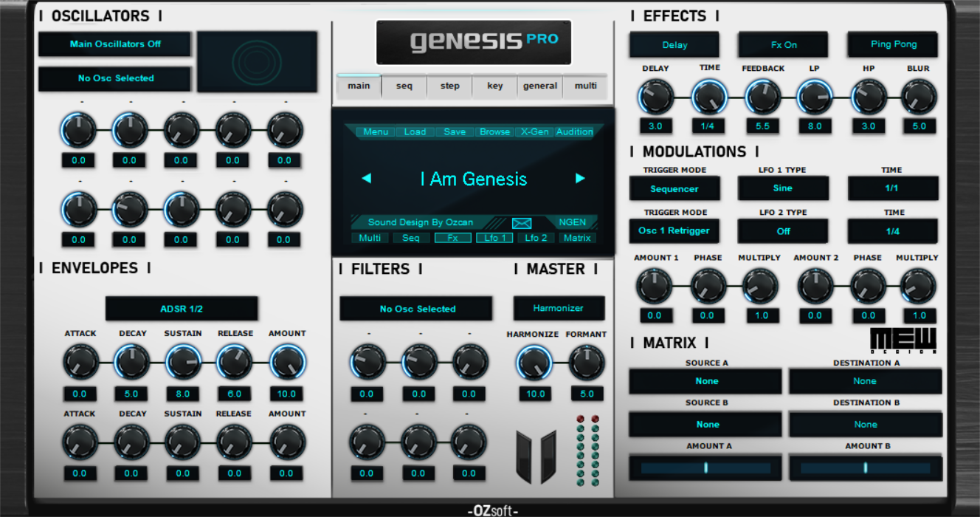This screenshot has height=517, width=980.
Task: Click Load preset button
Action: [415, 131]
